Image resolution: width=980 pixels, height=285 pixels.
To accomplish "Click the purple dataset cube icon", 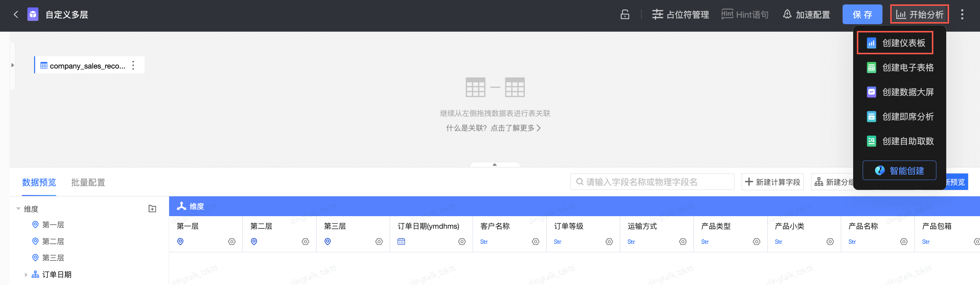I will point(33,15).
